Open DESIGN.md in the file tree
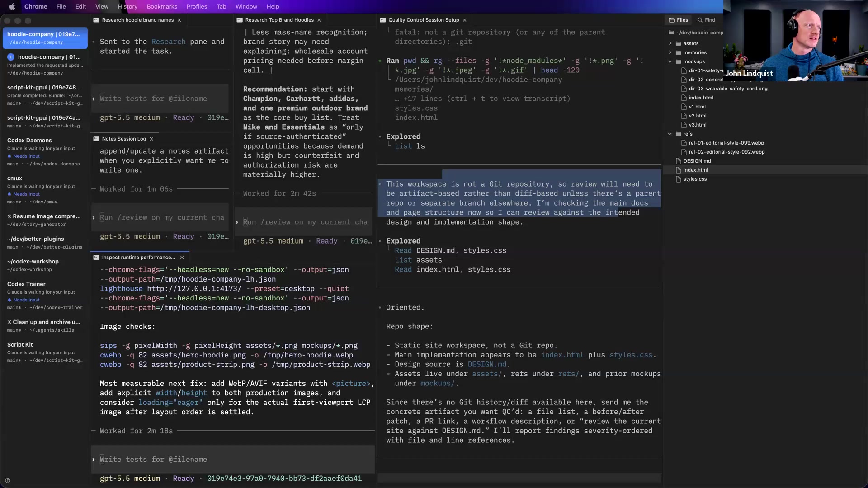The image size is (868, 488). tap(697, 161)
